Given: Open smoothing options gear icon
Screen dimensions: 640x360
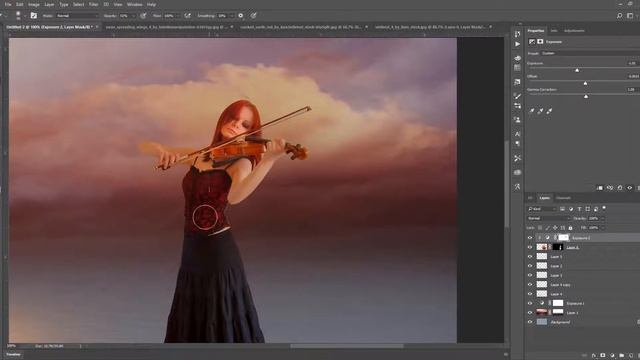Looking at the screenshot, I should pos(241,16).
